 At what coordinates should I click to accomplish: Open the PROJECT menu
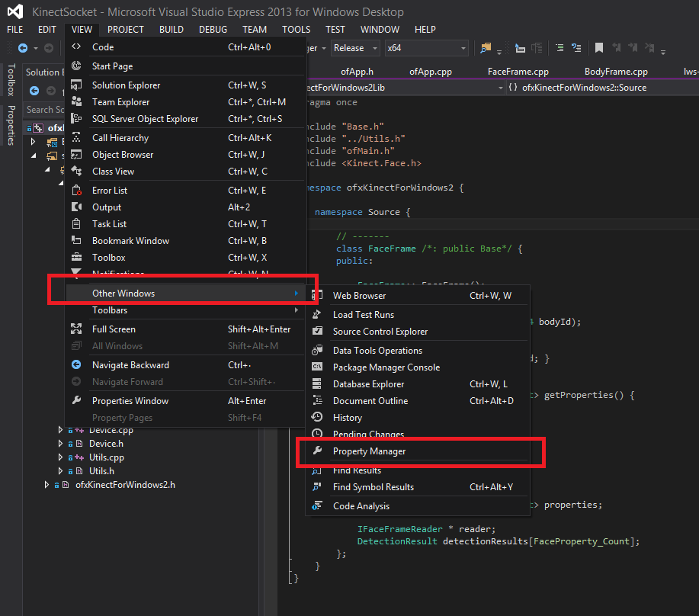click(x=125, y=30)
